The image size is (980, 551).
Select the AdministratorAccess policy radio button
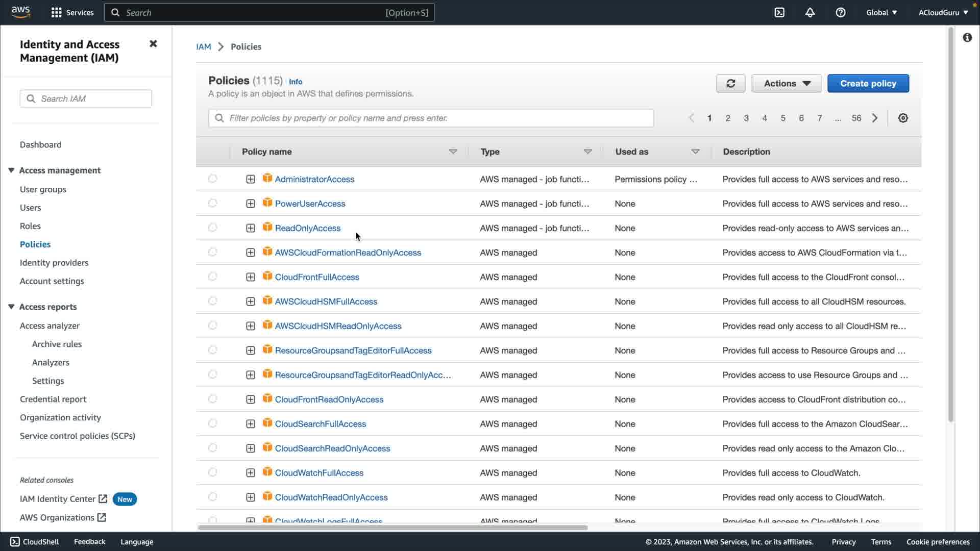213,179
